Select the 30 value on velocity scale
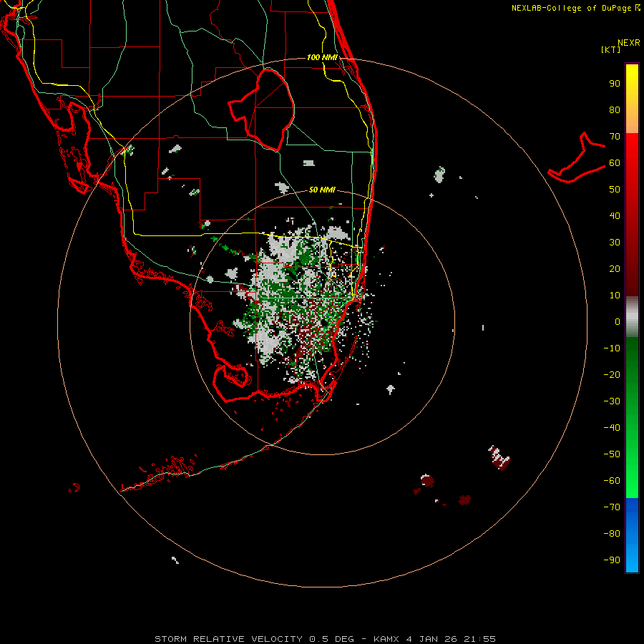 pos(615,243)
